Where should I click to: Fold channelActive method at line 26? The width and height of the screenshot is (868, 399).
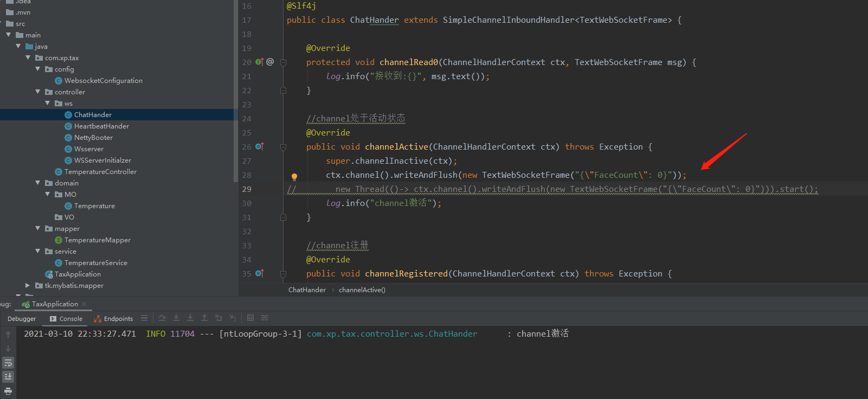coord(283,147)
